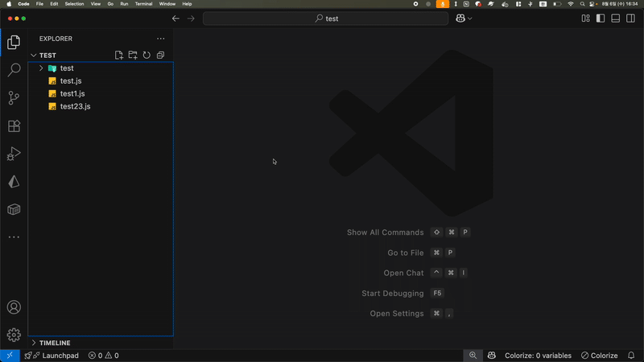Click Colorize: 0 variables status item
The image size is (644, 362).
(x=538, y=356)
